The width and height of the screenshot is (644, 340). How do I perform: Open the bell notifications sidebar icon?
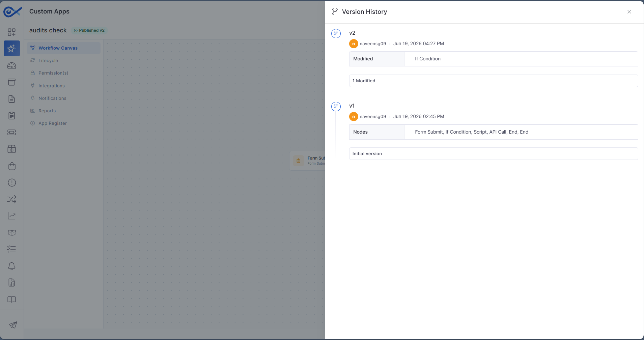pos(12,266)
